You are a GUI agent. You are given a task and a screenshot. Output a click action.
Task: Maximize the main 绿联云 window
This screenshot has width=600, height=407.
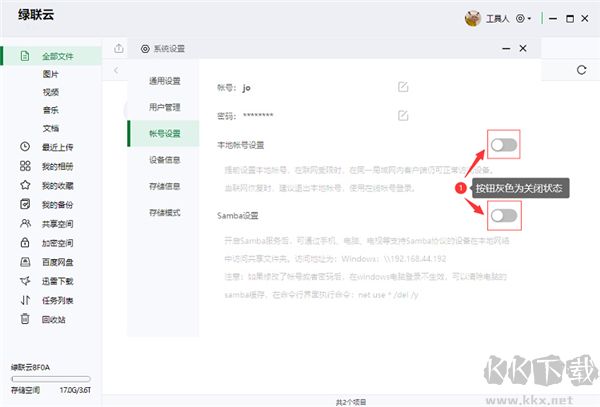[x=570, y=18]
